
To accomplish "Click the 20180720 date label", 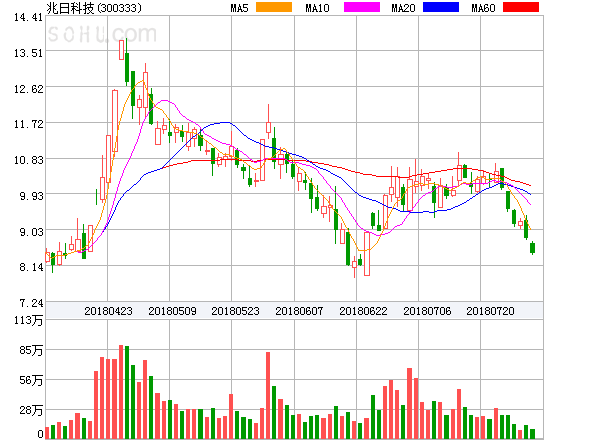I will (x=490, y=311).
